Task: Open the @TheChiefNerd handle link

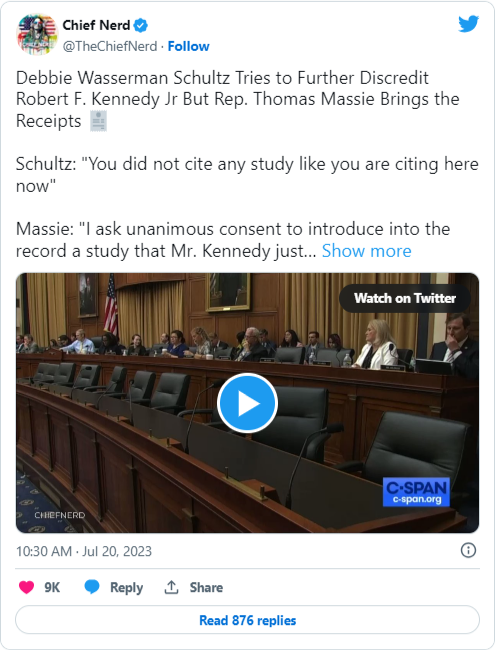Action: coord(110,46)
